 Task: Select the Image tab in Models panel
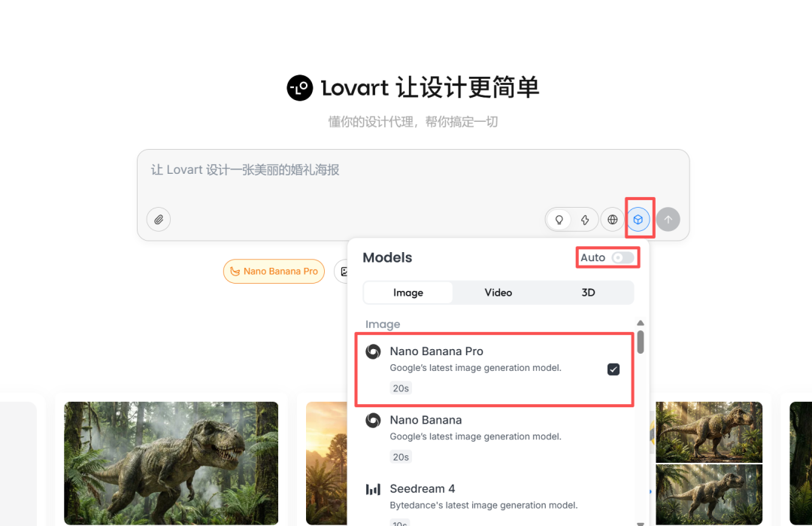coord(408,293)
